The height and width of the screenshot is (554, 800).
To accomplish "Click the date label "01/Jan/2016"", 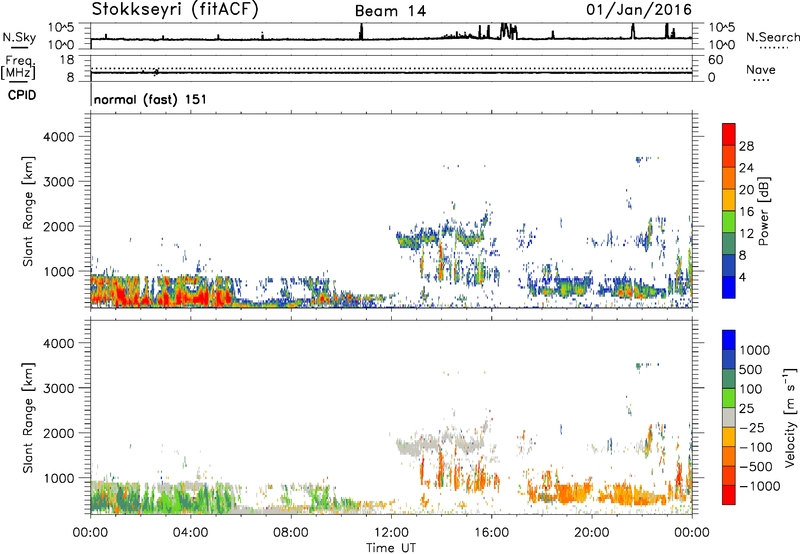I will [639, 9].
